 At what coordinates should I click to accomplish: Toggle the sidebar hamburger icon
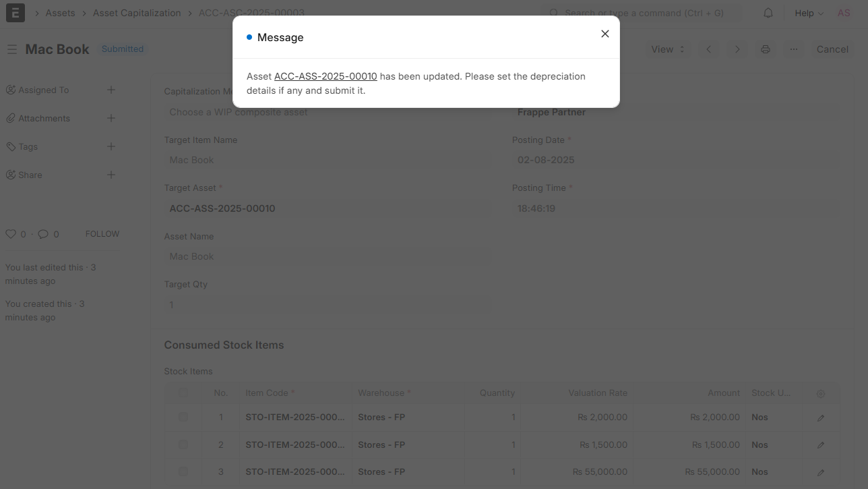[11, 49]
